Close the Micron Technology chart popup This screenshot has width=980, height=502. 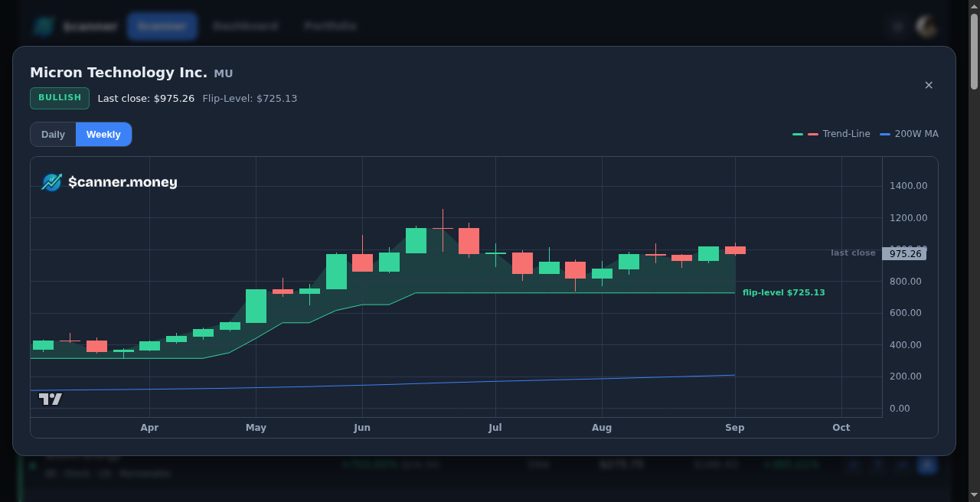(x=929, y=85)
